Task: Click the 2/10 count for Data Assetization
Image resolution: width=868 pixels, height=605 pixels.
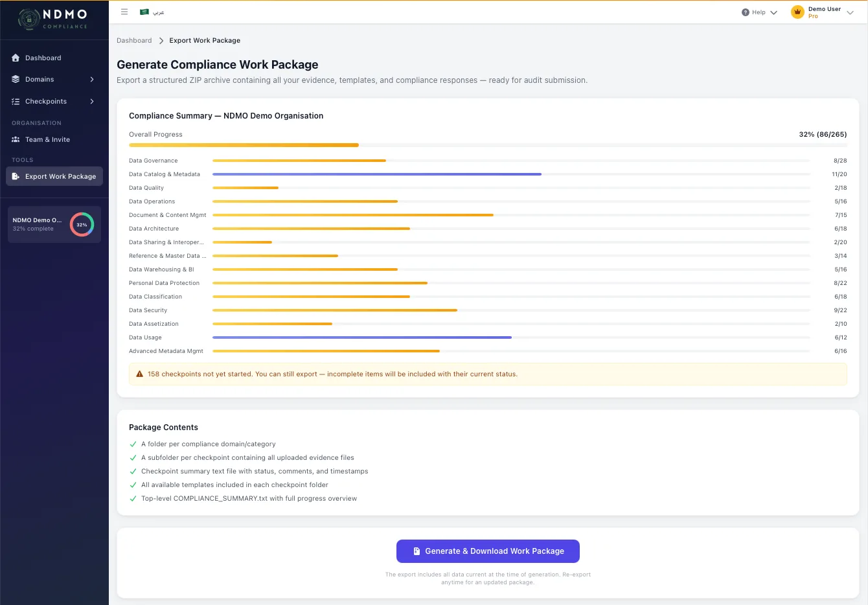Action: 841,324
